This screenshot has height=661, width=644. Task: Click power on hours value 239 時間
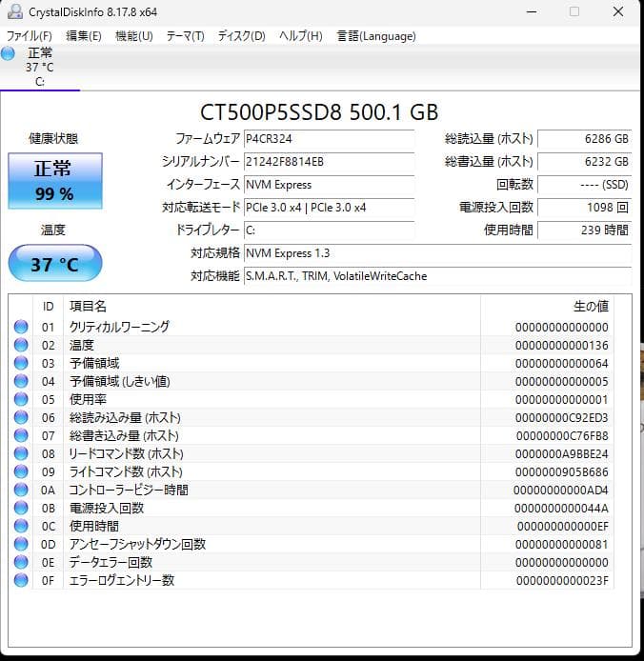pyautogui.click(x=585, y=230)
